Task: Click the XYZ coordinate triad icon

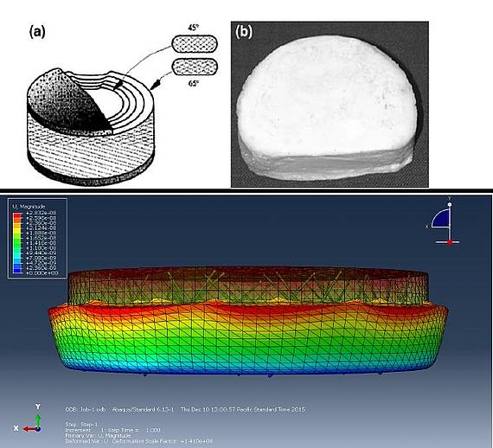Action: pos(28,418)
